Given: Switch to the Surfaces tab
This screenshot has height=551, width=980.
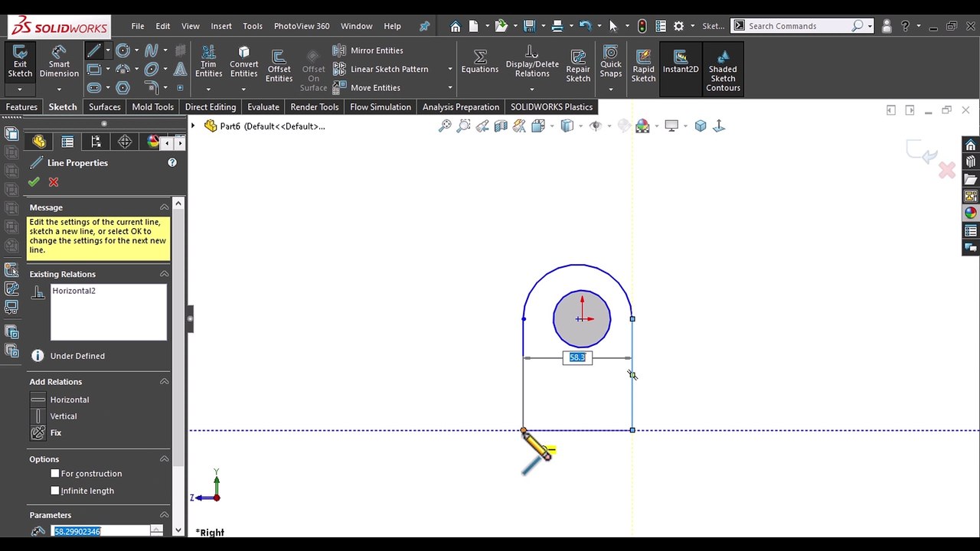Looking at the screenshot, I should 105,107.
